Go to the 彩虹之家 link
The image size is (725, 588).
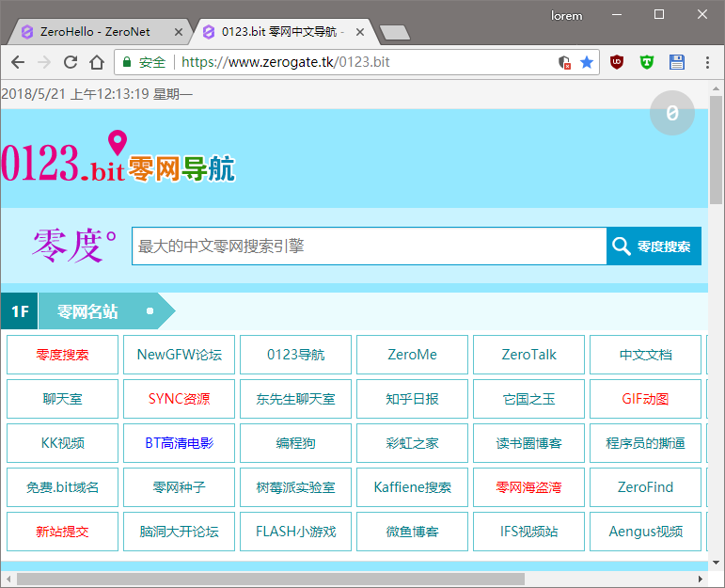[x=412, y=443]
